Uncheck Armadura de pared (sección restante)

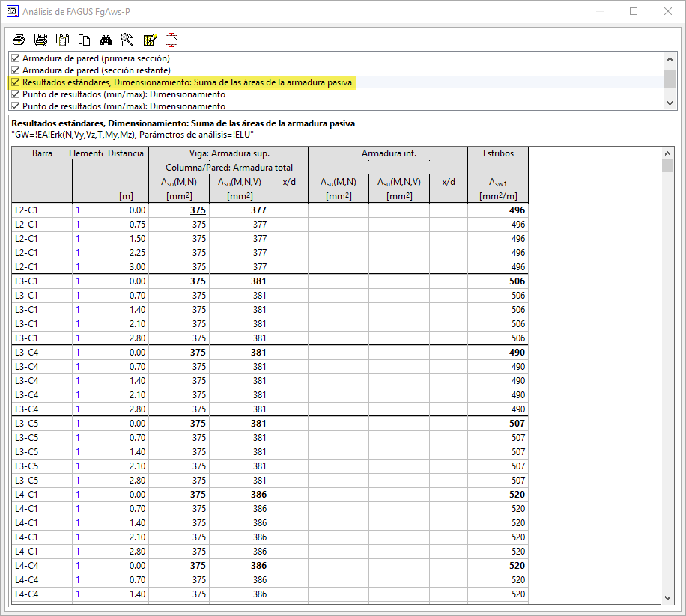(x=16, y=70)
